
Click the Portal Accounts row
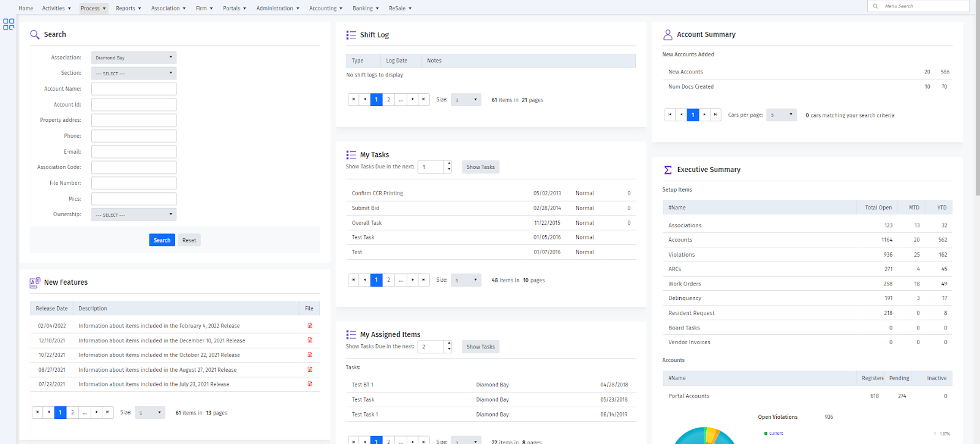[807, 396]
